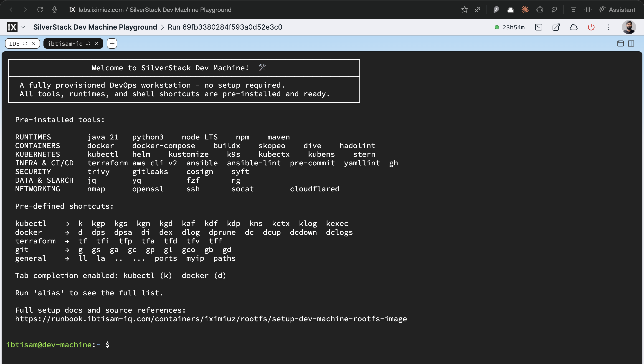This screenshot has width=644, height=364.
Task: Click the microphone icon in browser toolbar
Action: click(x=54, y=10)
